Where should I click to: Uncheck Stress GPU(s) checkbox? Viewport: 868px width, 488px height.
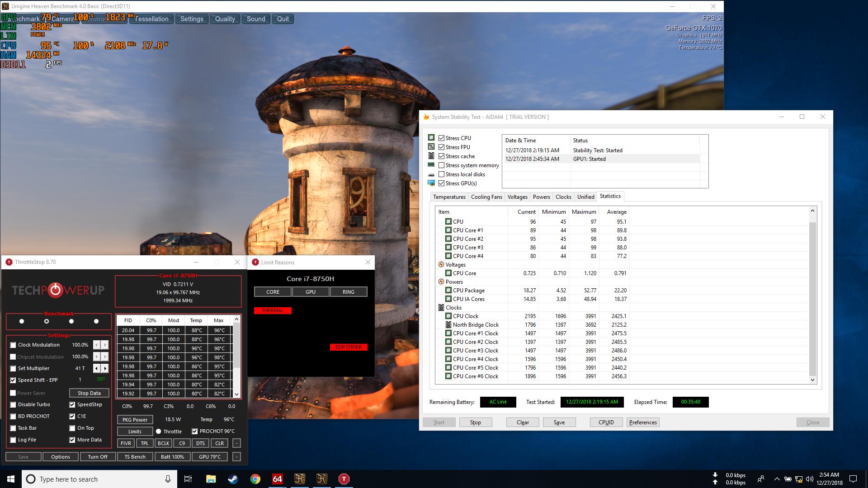[x=442, y=183]
